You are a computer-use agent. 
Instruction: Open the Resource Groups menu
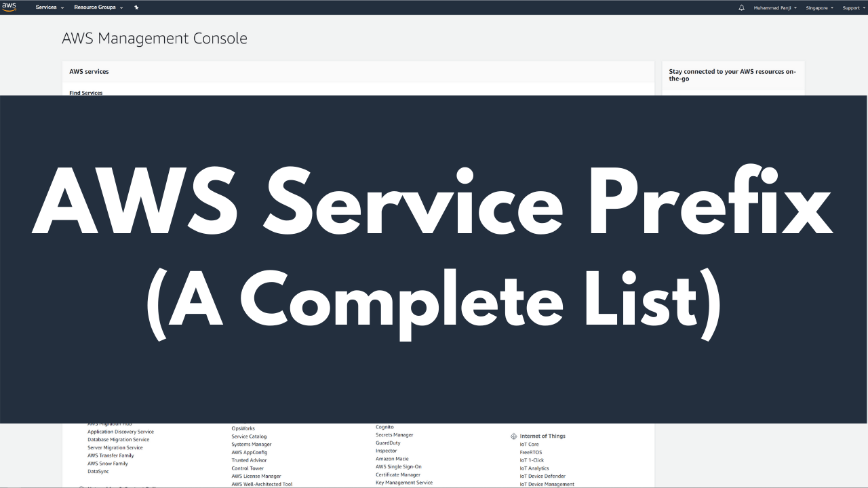[x=97, y=7]
